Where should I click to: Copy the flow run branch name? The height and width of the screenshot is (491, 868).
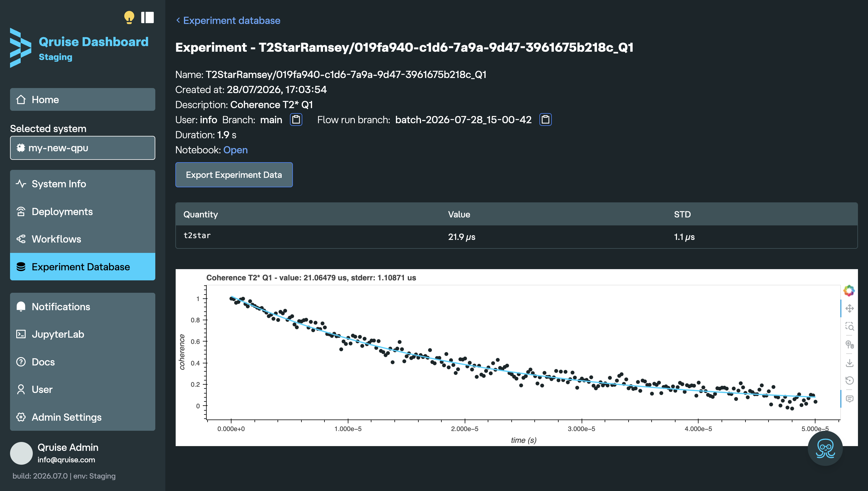coord(546,120)
